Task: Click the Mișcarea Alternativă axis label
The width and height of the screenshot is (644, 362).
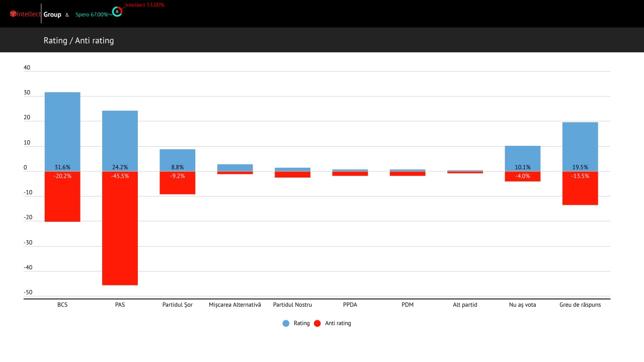Action: (235, 305)
